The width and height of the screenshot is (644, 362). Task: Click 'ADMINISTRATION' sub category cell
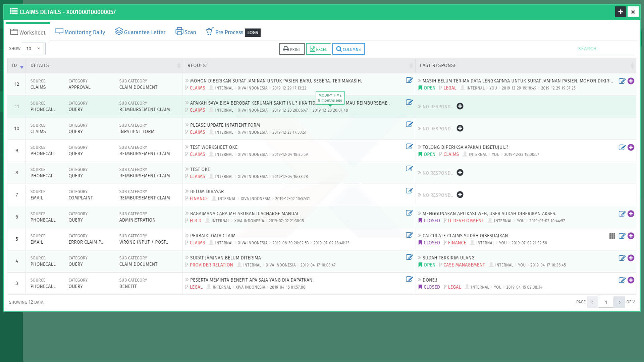137,220
